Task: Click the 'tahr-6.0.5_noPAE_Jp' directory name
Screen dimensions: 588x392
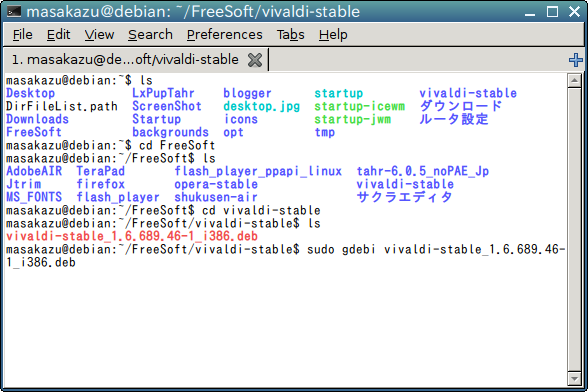Action: 423,171
